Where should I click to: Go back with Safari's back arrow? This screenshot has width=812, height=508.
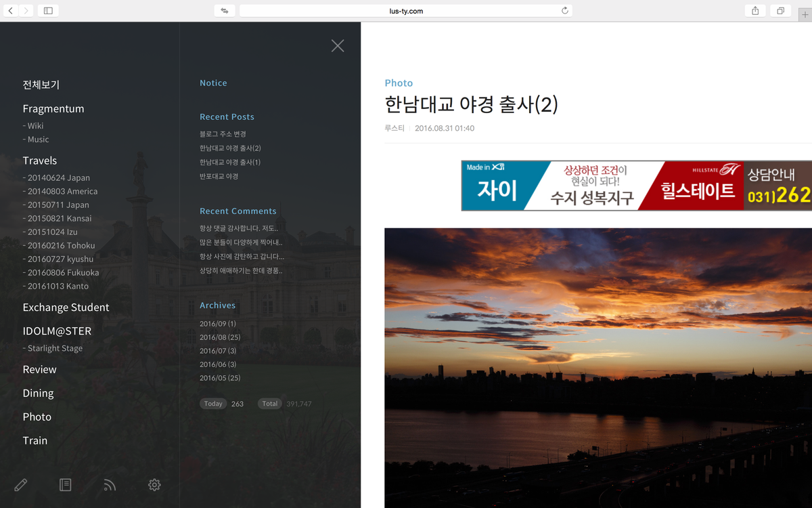pos(11,11)
